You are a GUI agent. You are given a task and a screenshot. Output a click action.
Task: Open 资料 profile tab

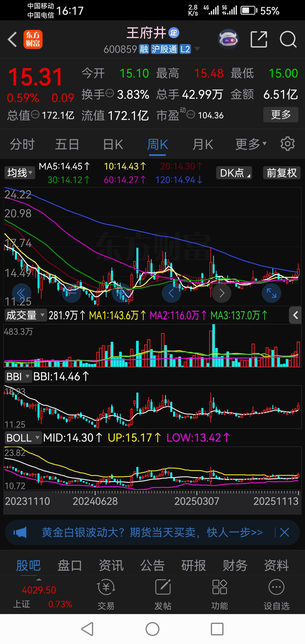point(276,565)
